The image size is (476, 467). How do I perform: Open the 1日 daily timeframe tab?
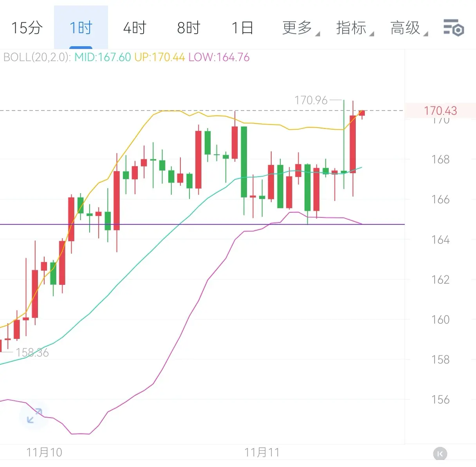pos(243,28)
